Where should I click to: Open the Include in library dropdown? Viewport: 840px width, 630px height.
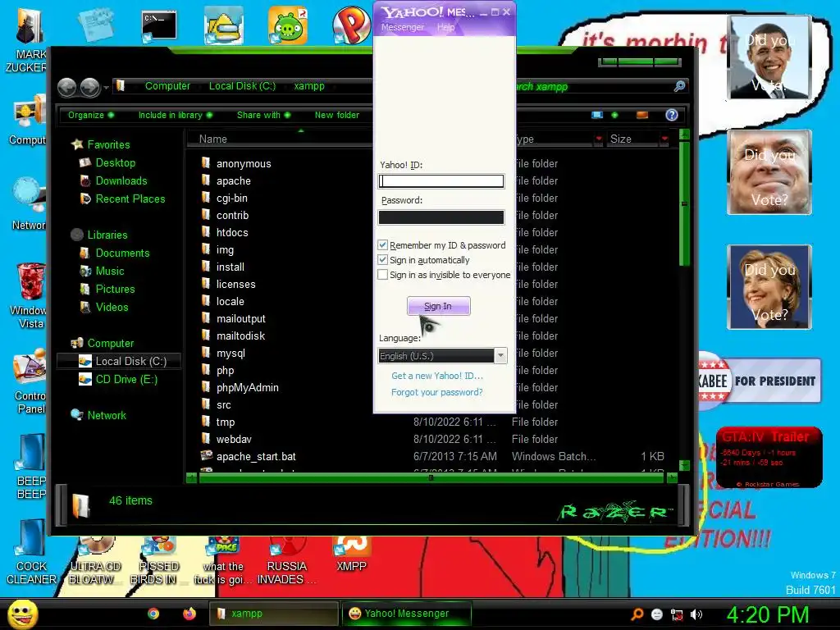pyautogui.click(x=176, y=115)
